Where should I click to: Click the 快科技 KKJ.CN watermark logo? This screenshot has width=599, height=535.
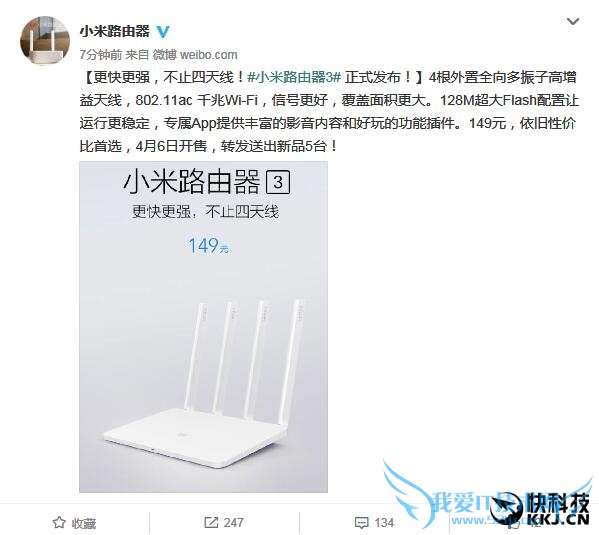point(541,508)
